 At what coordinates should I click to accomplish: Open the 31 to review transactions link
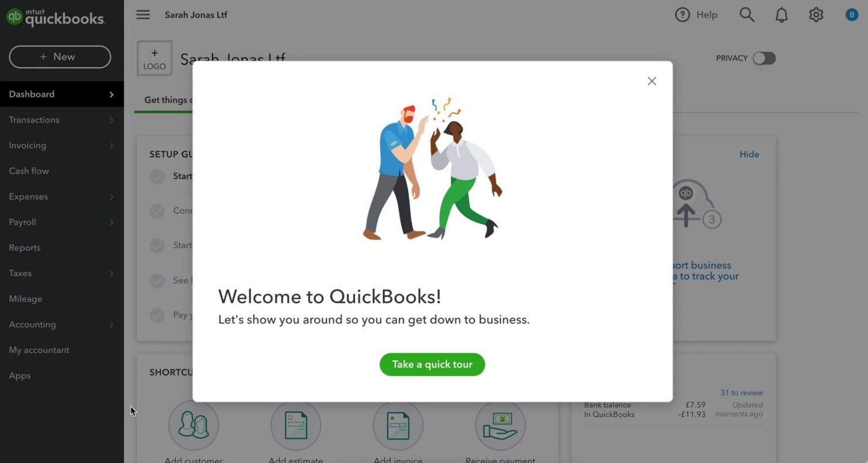pos(741,392)
